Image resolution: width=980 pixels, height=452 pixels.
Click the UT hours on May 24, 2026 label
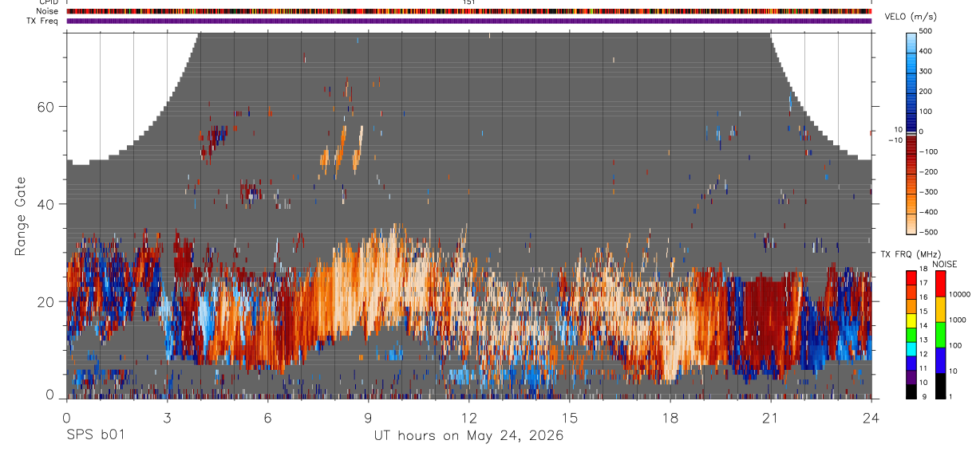(469, 436)
